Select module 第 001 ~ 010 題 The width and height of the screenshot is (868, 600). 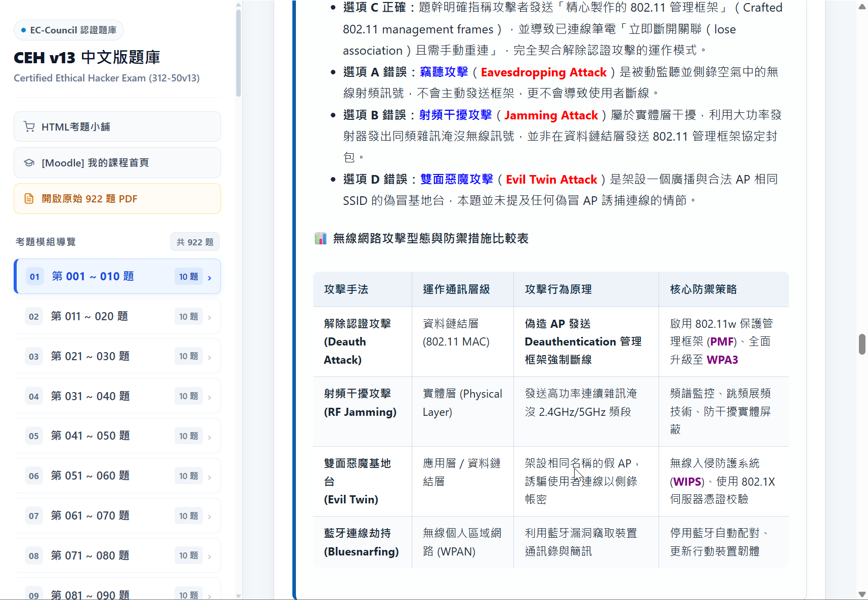click(x=117, y=276)
